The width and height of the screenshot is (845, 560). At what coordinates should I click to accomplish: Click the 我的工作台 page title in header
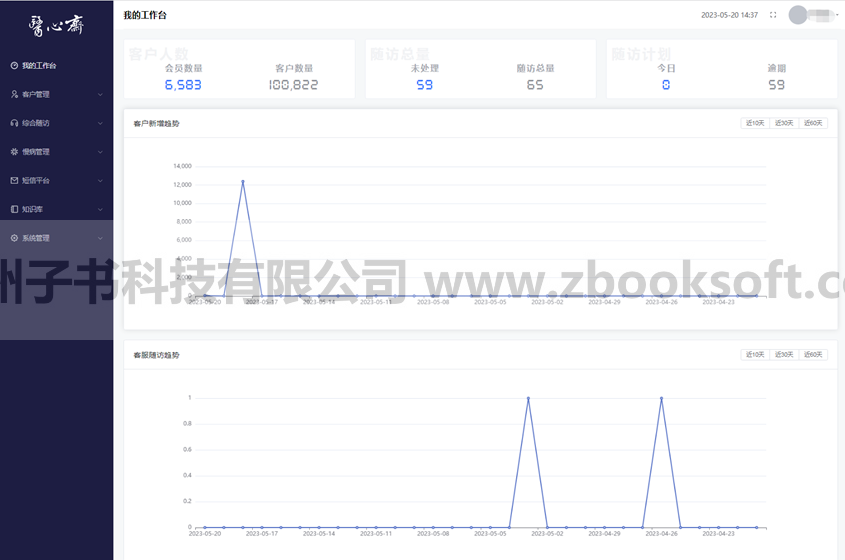click(145, 15)
